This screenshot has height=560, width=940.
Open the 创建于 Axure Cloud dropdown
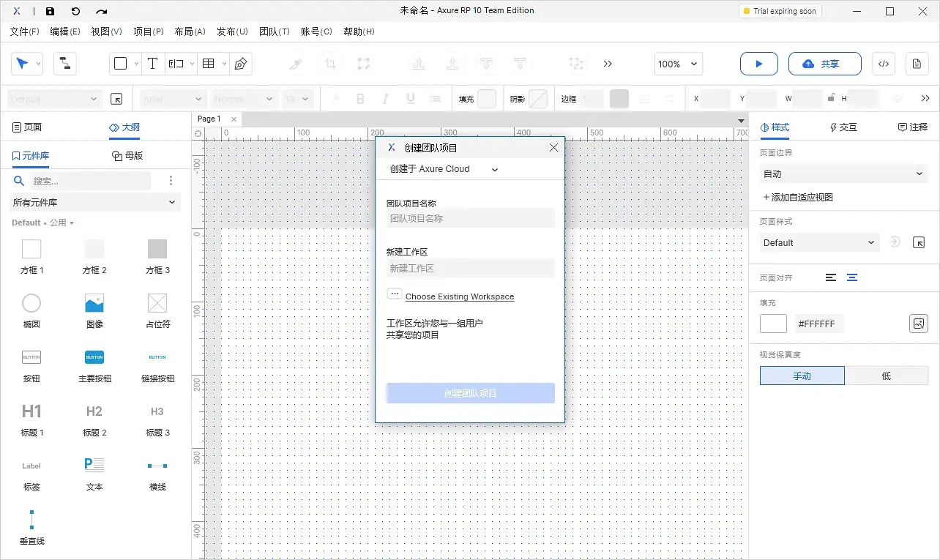[443, 168]
